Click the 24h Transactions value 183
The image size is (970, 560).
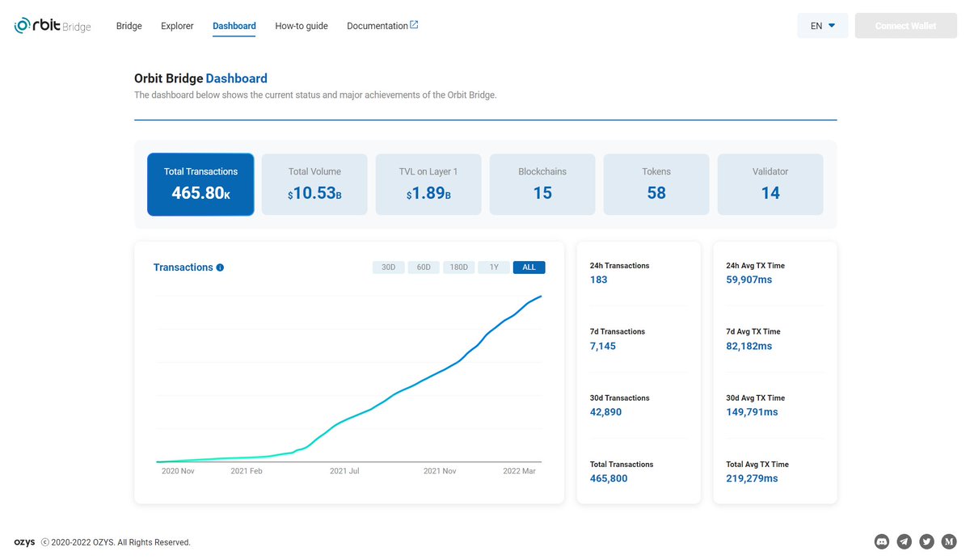[599, 280]
